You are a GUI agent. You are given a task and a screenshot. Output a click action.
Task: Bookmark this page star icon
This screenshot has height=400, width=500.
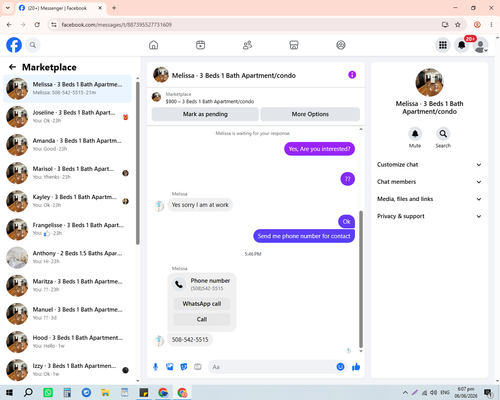tap(458, 25)
